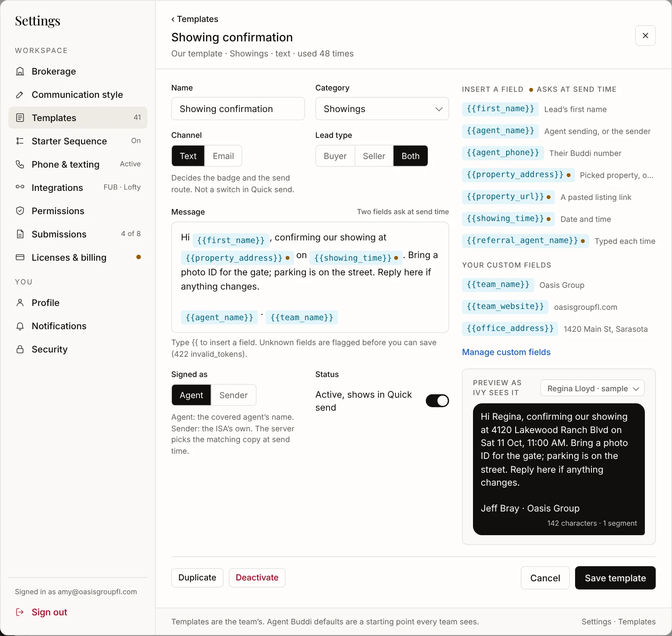The image size is (672, 636).
Task: Click inside the Message text area
Action: click(310, 277)
